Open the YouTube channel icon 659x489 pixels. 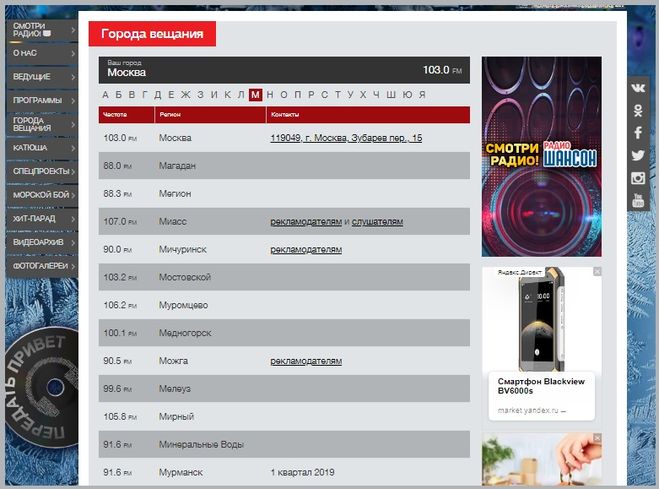(x=638, y=200)
